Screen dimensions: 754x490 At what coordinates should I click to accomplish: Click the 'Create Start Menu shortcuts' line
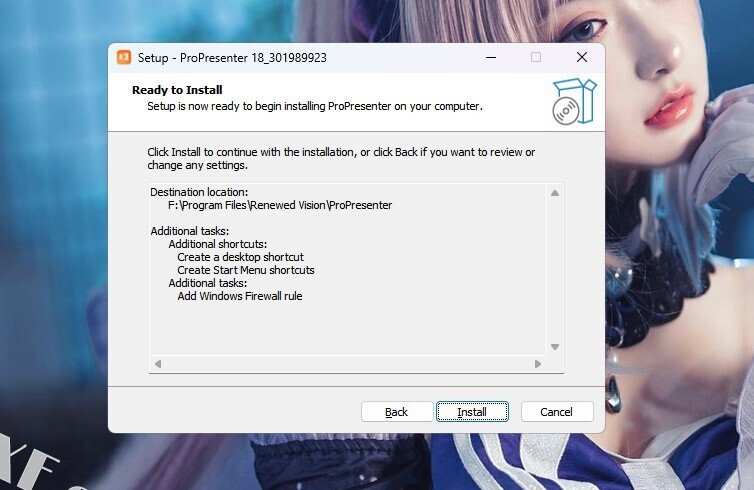[x=246, y=270]
